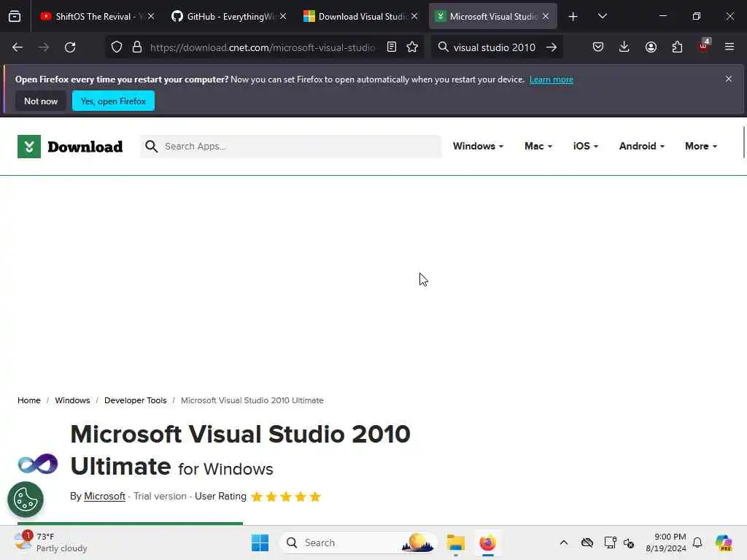Click the page vertical scrollbar
Screen dimensions: 747x560
[x=744, y=142]
